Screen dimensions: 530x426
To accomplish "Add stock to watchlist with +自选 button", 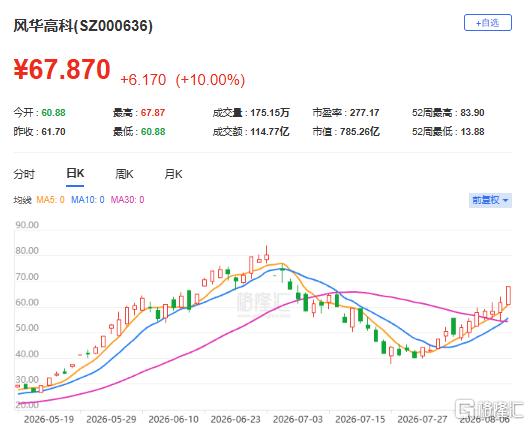I will tap(487, 23).
